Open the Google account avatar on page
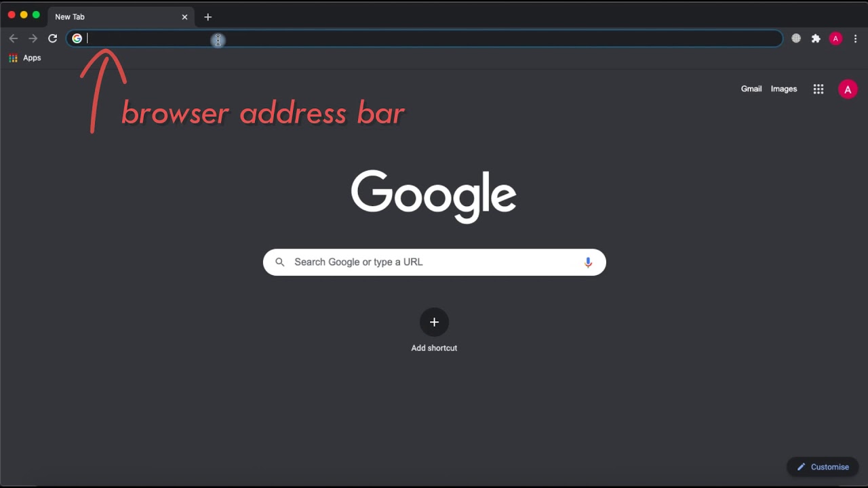Image resolution: width=868 pixels, height=488 pixels. [x=848, y=89]
